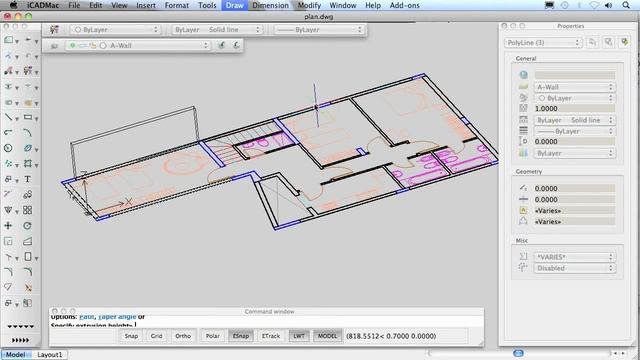Click the layer manager icon beside A-Wall dropdown
640x360 pixels.
[x=54, y=46]
